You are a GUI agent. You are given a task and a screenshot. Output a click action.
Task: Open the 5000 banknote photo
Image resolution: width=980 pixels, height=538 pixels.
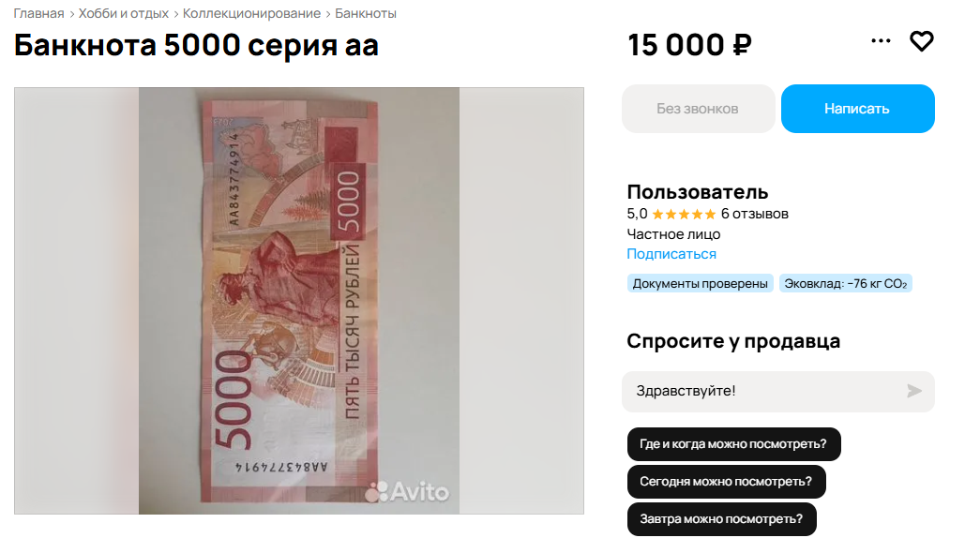[299, 301]
